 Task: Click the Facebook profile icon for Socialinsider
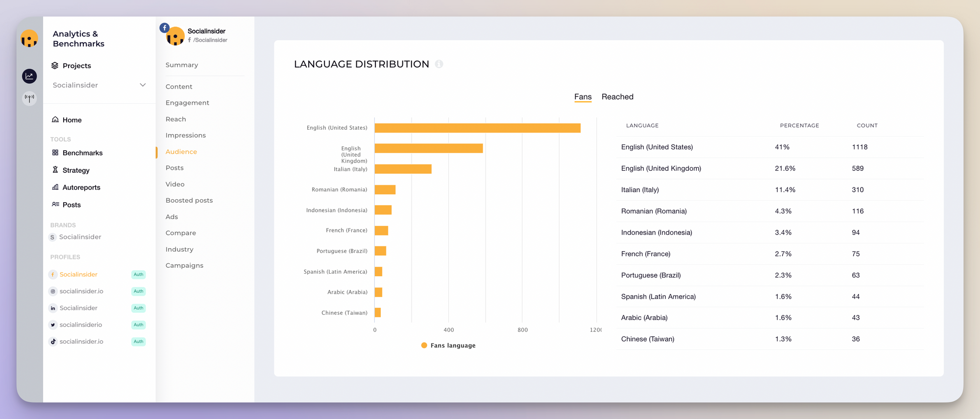click(x=53, y=275)
